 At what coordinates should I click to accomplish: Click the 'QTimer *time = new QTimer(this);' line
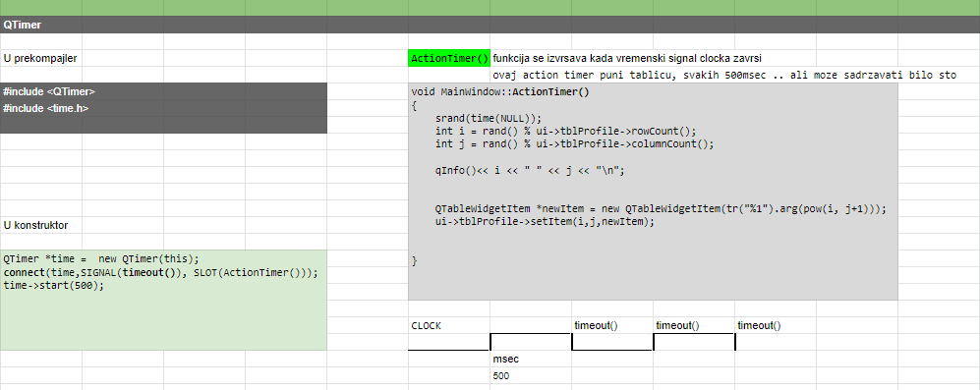tap(100, 258)
